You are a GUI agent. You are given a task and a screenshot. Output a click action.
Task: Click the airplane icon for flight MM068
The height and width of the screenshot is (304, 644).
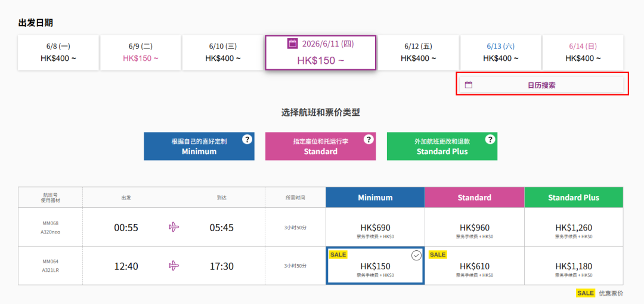coord(174,227)
